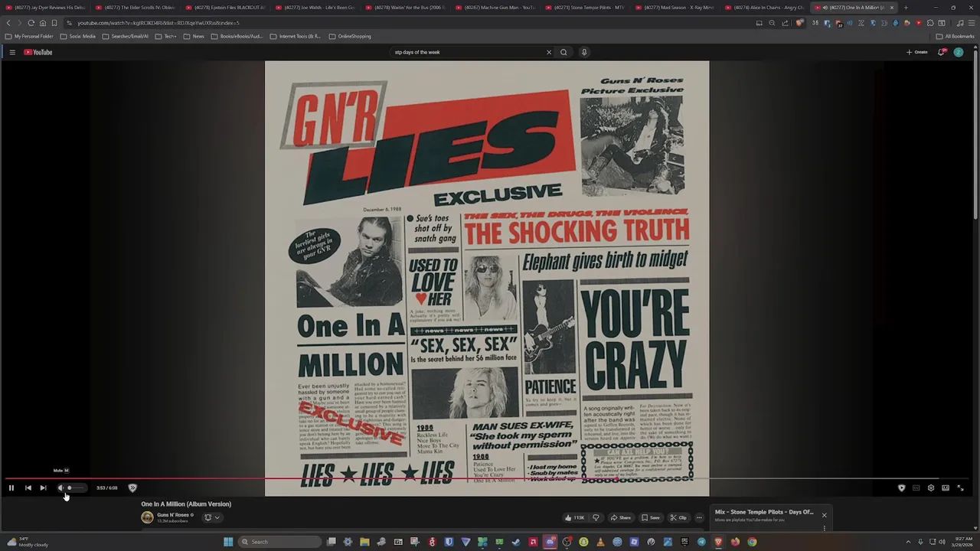Viewport: 980px width, 551px height.
Task: Open the mix panel's three-dot options
Action: click(x=824, y=527)
